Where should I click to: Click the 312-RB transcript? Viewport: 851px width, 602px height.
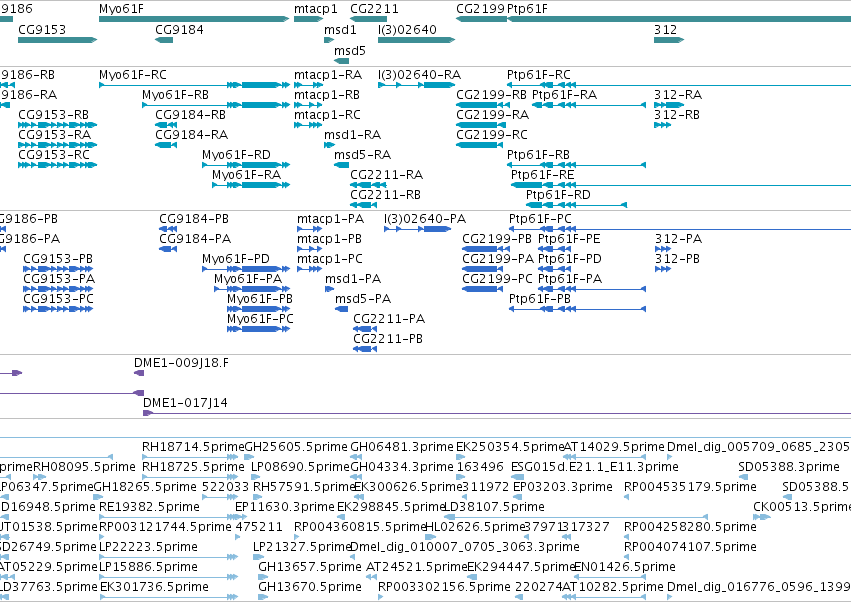662,125
